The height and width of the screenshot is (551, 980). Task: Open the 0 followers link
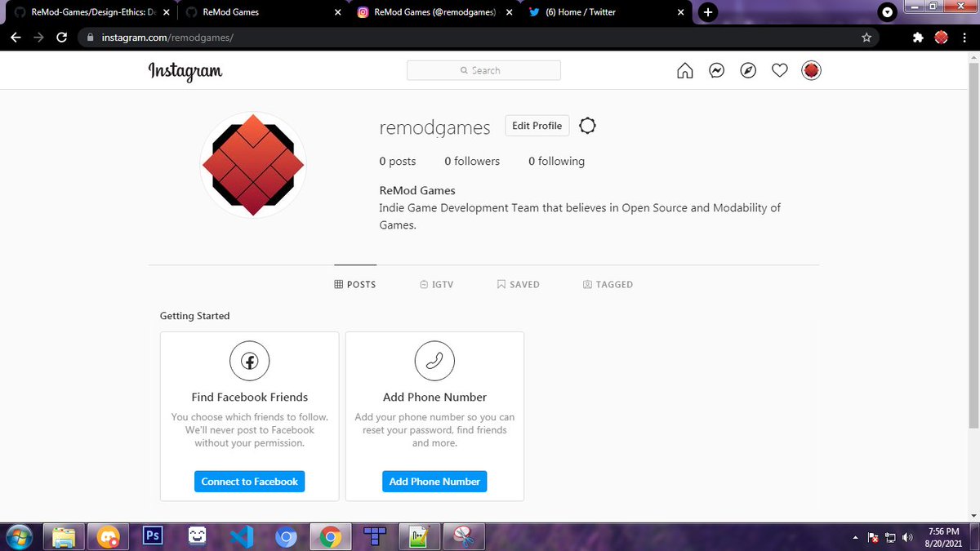[x=472, y=162]
